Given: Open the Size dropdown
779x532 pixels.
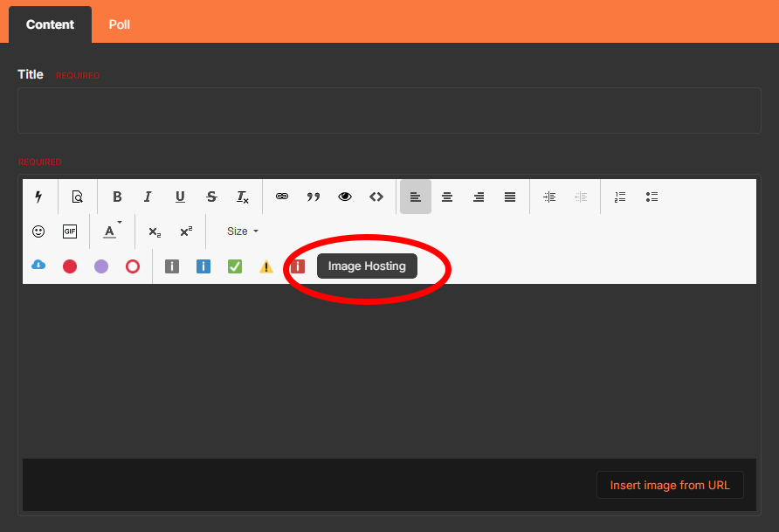Looking at the screenshot, I should pyautogui.click(x=243, y=231).
